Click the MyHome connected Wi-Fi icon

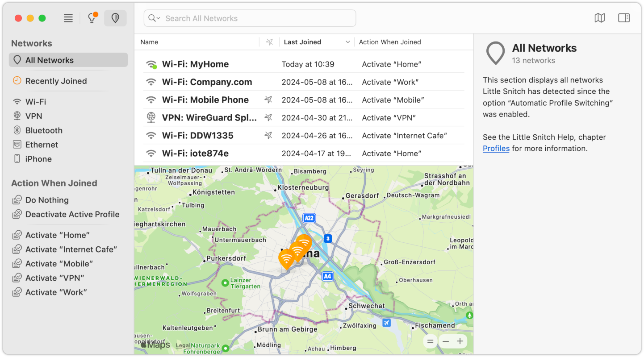tap(151, 64)
